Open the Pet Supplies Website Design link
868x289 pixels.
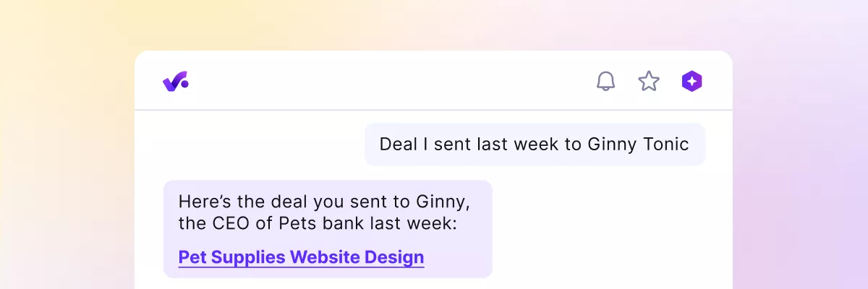301,256
